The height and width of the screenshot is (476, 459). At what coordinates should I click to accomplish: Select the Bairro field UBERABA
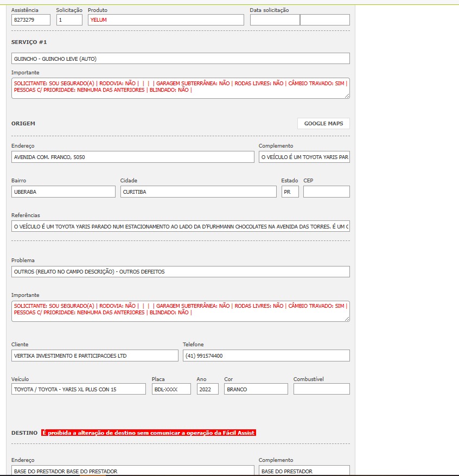63,192
